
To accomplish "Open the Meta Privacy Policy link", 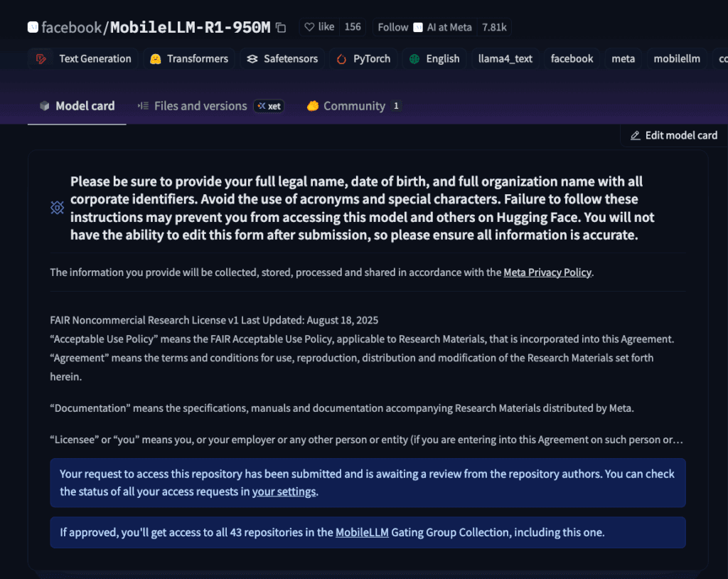I will 547,272.
